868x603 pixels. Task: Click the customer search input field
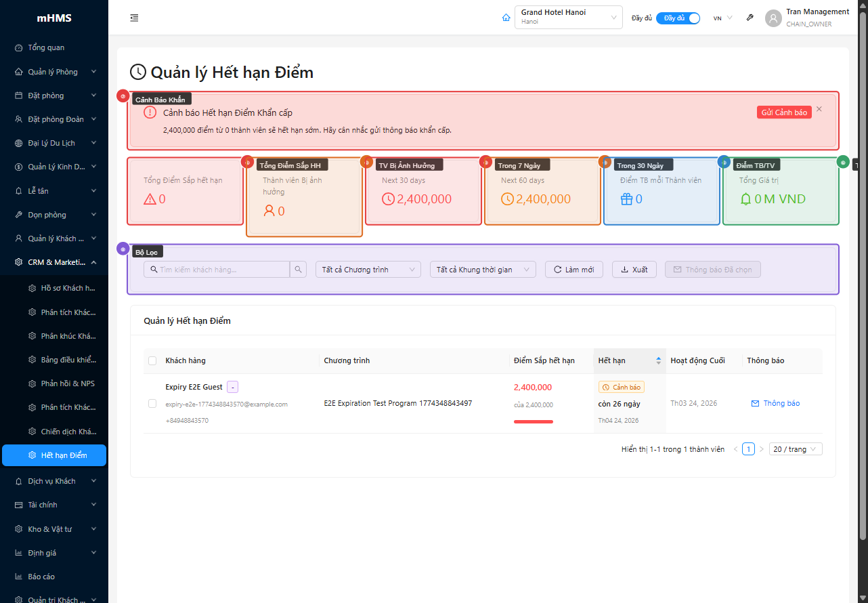[x=222, y=270]
